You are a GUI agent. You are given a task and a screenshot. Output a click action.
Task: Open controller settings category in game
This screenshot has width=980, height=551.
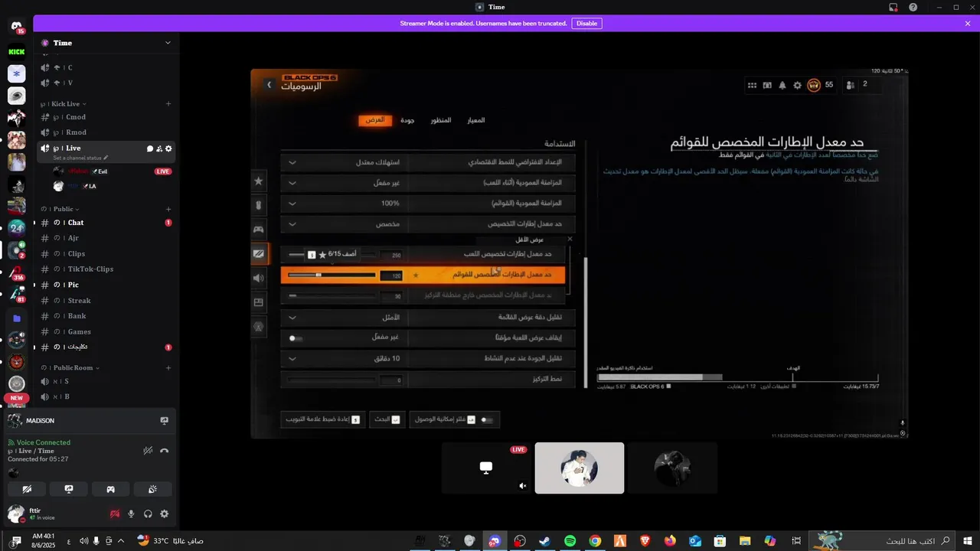coord(259,230)
